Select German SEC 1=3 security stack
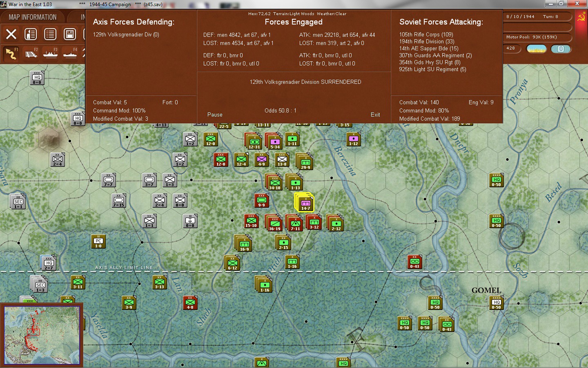 [x=40, y=285]
